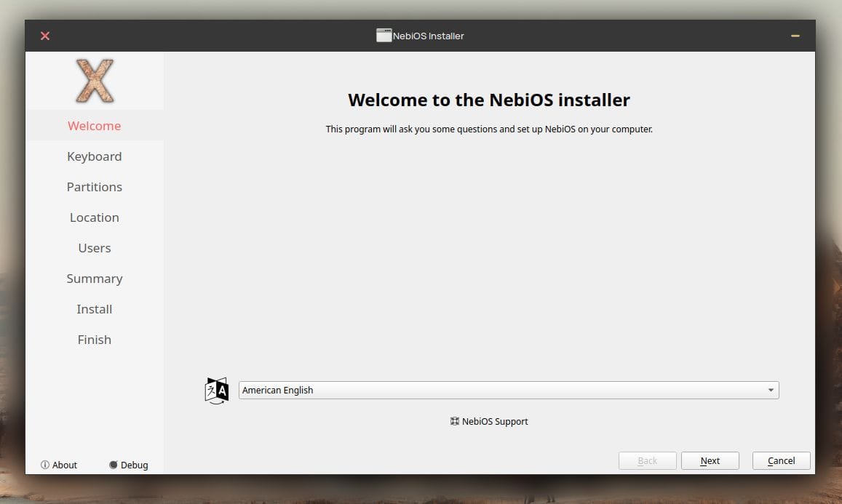
Task: Click the NebiOS X logo in sidebar
Action: click(95, 81)
